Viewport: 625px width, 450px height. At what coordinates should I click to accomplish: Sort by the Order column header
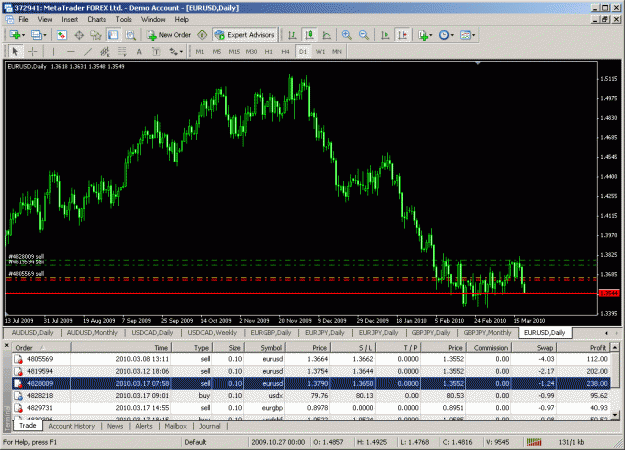click(x=41, y=348)
